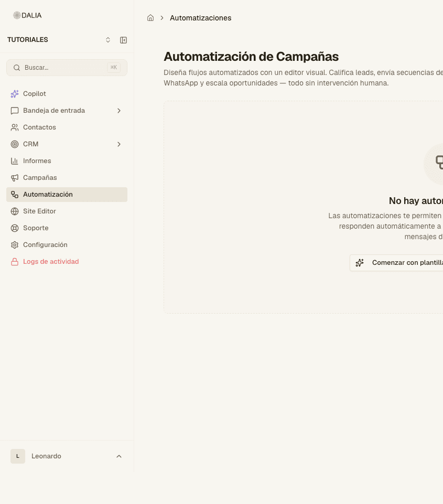
Task: Select the Automatización sidebar item
Action: pyautogui.click(x=67, y=195)
